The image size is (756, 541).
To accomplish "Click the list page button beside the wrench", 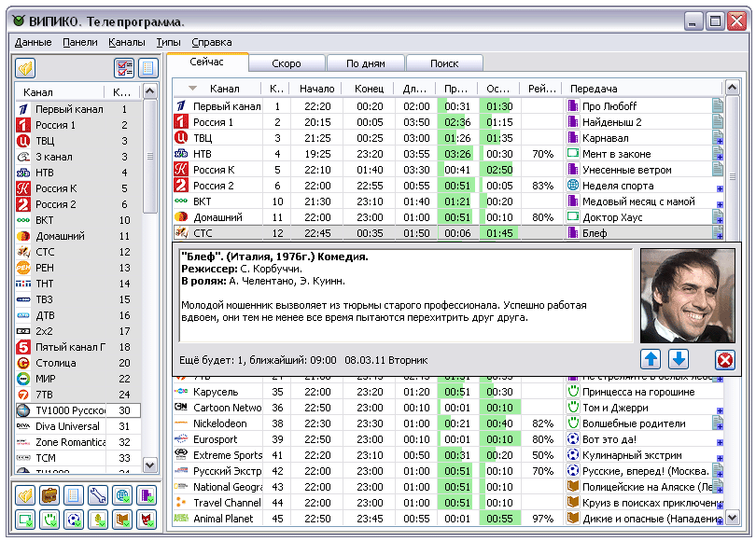I will pyautogui.click(x=74, y=494).
